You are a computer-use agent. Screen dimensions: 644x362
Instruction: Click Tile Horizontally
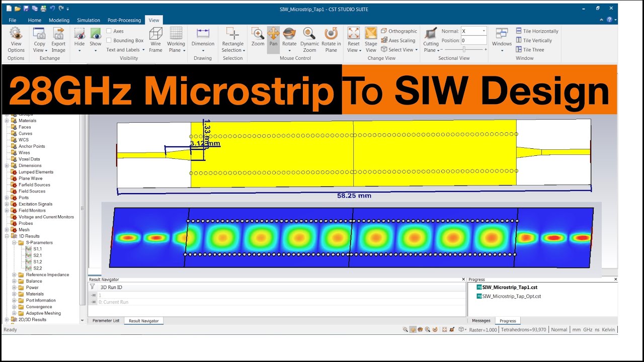click(537, 31)
